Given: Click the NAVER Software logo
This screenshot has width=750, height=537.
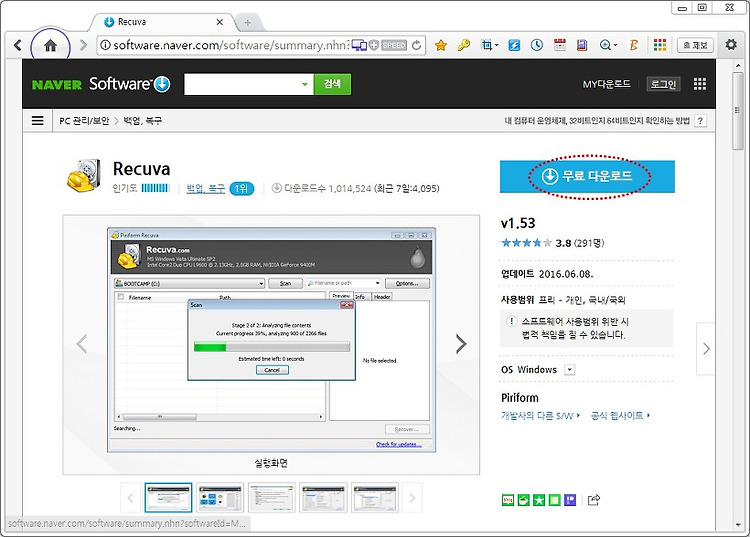Looking at the screenshot, I should [x=101, y=84].
